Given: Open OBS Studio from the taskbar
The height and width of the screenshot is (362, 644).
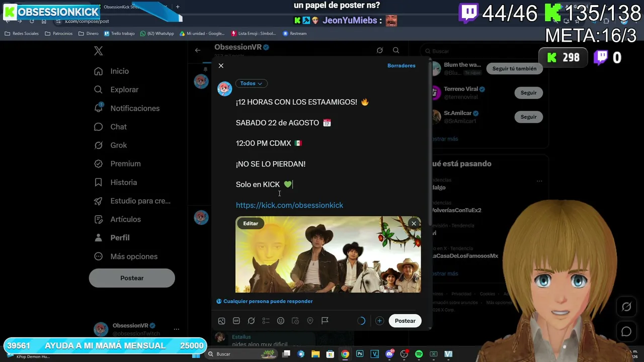Looking at the screenshot, I should [x=404, y=354].
